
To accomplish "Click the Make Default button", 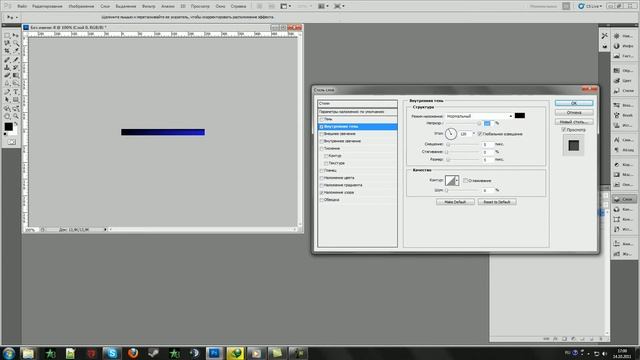I will pyautogui.click(x=455, y=202).
